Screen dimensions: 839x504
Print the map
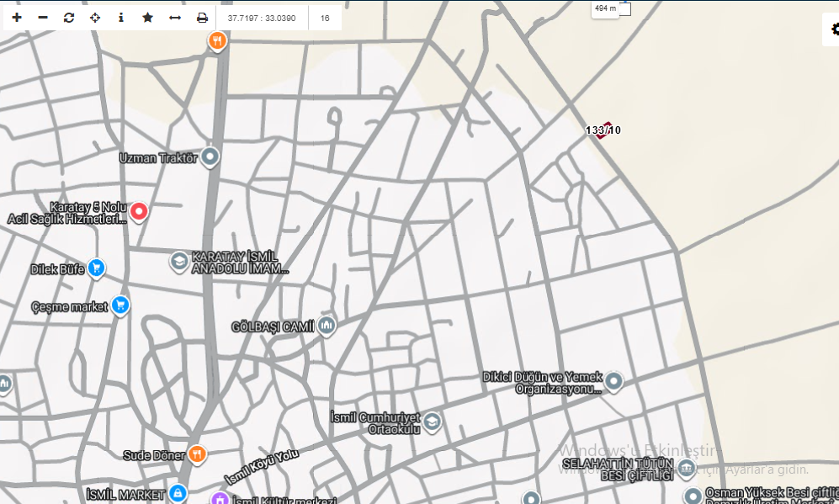point(202,18)
